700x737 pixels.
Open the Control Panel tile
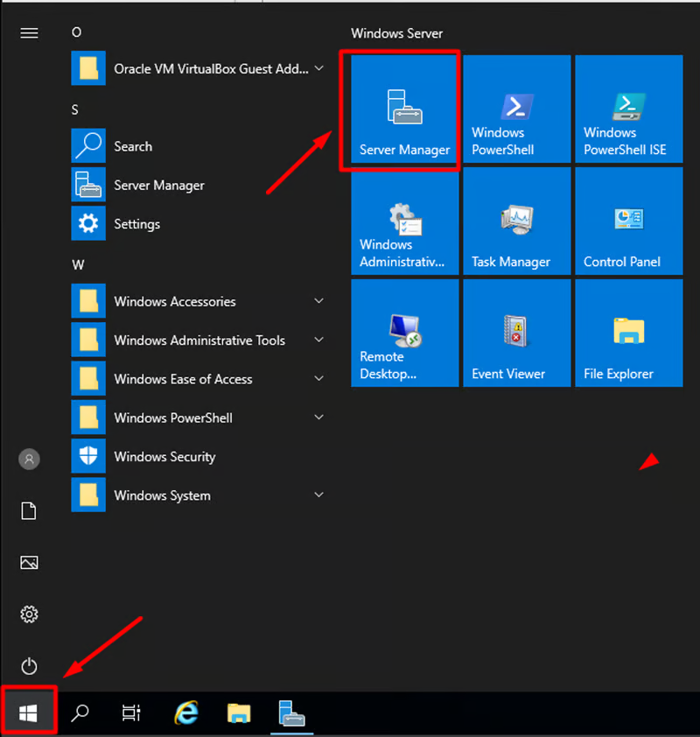[x=628, y=222]
